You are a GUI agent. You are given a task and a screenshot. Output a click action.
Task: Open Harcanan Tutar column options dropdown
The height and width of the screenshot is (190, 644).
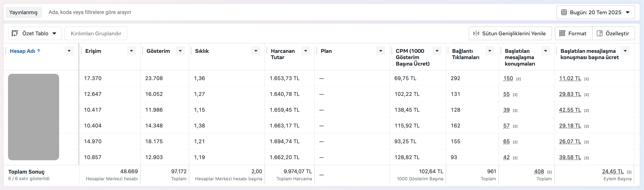306,51
